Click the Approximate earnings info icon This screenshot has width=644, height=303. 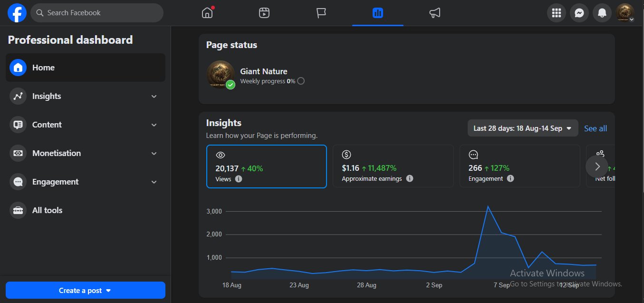tap(410, 178)
